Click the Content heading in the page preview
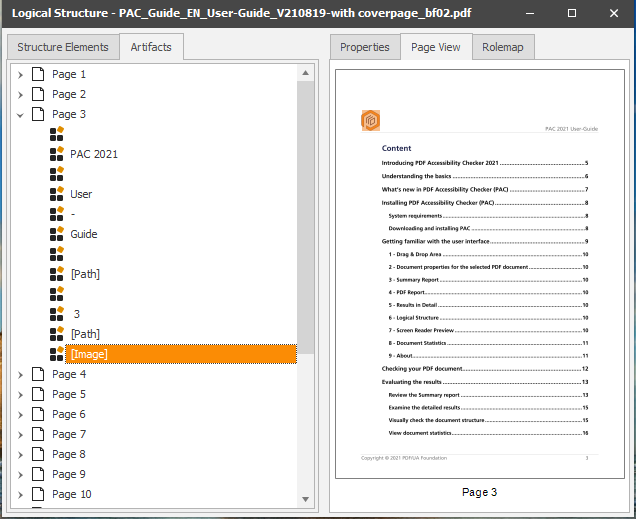 (396, 148)
